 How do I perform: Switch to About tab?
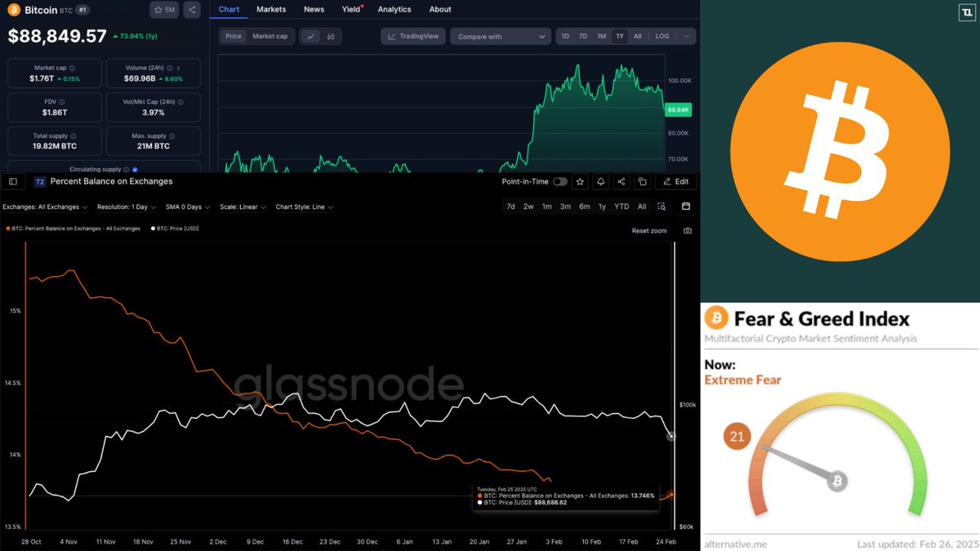[440, 9]
